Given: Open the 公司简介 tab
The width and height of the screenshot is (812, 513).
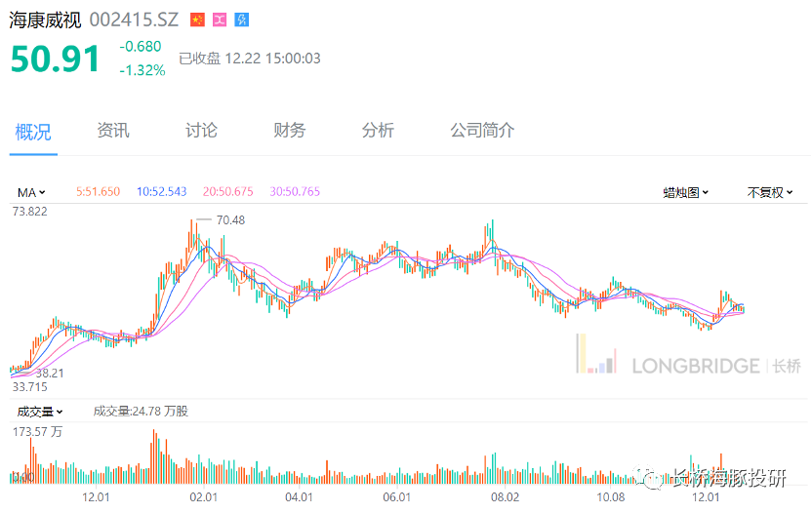Looking at the screenshot, I should tap(482, 131).
